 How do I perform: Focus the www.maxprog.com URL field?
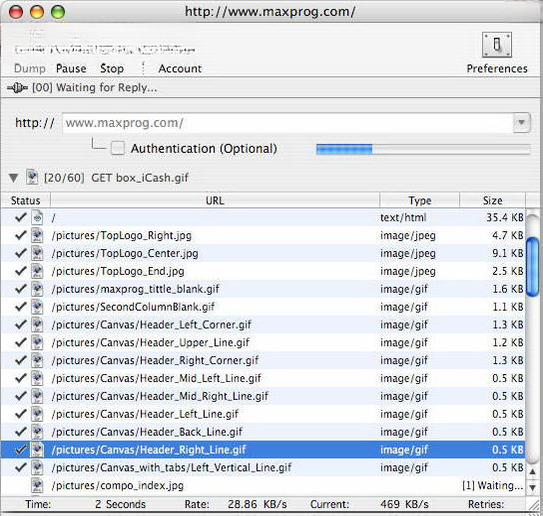point(287,123)
